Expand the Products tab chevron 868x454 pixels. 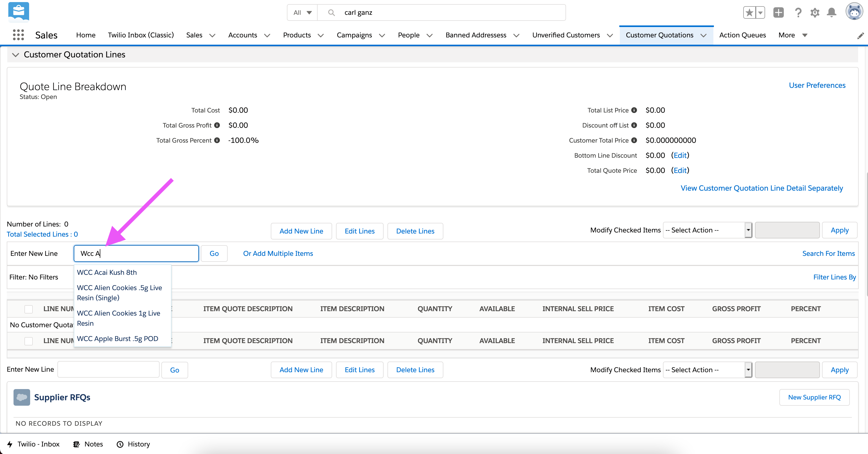click(321, 35)
